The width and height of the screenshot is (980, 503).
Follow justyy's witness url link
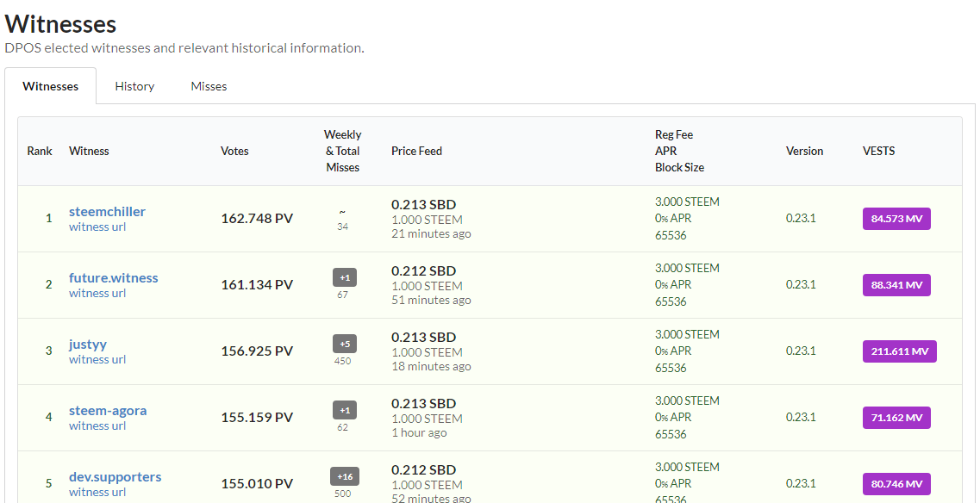(x=97, y=359)
